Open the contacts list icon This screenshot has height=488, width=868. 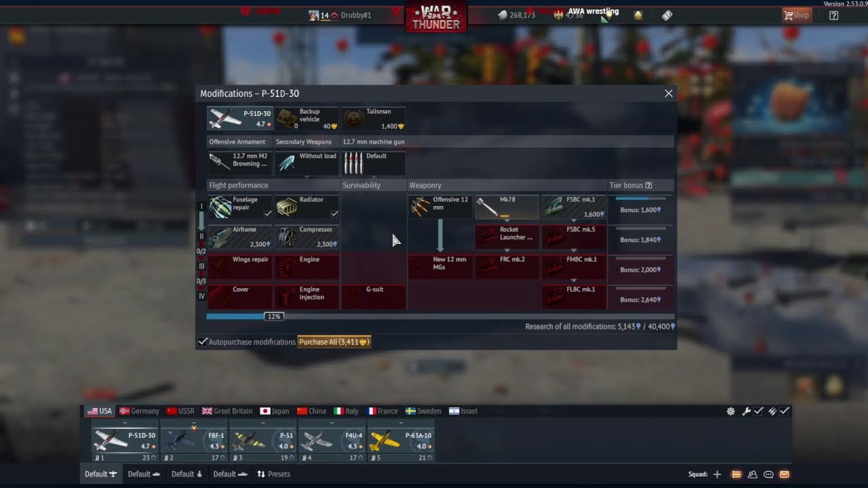pos(752,474)
